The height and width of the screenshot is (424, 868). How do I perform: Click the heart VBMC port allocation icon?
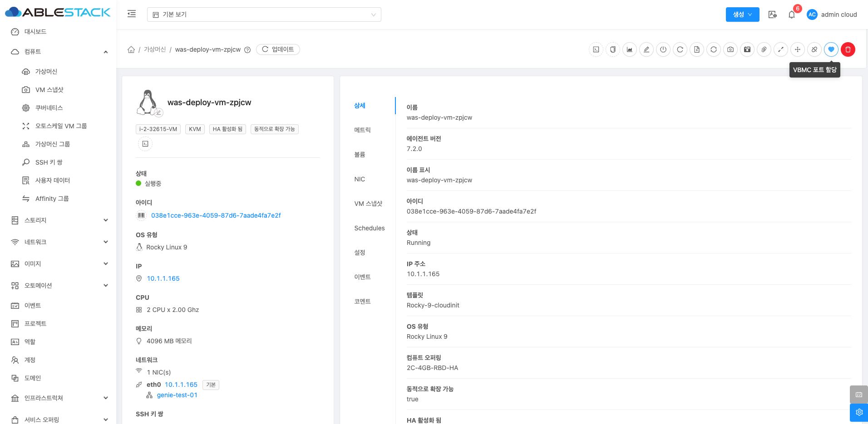pyautogui.click(x=831, y=49)
